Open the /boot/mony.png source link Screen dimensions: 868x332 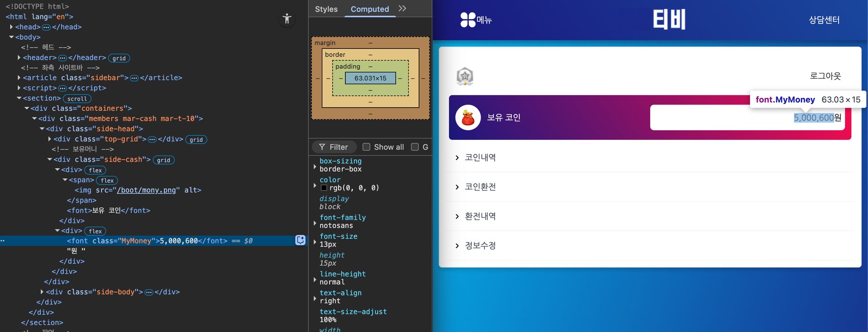coord(146,190)
